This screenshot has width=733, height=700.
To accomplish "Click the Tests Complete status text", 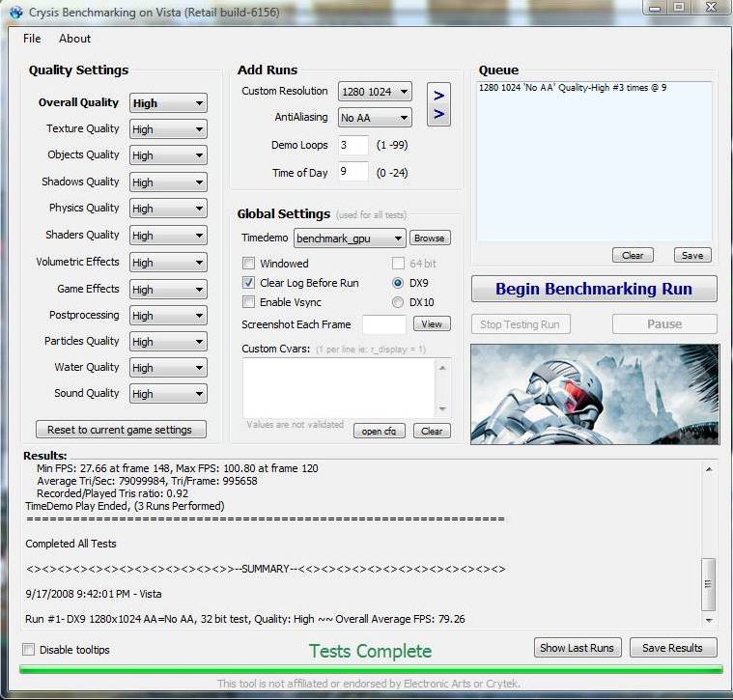I will [x=370, y=651].
